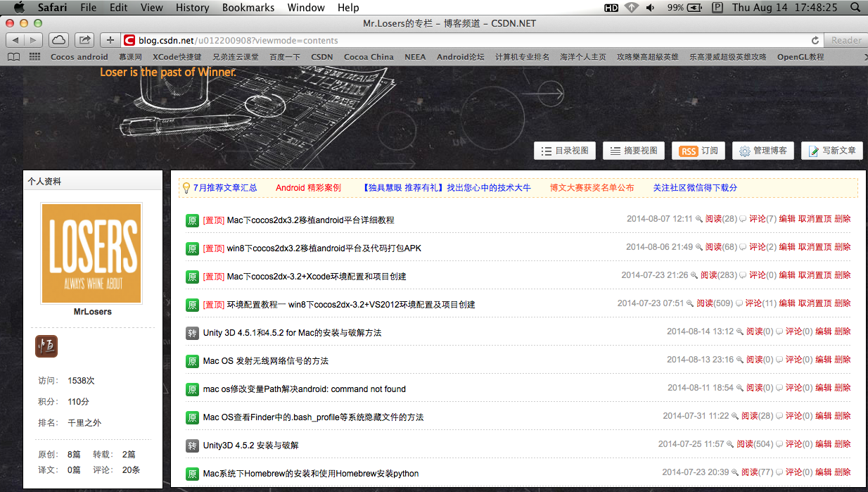This screenshot has height=492, width=868.
Task: Open article win8下cocos2dx3.2移植android平台及代码打包APK
Action: click(x=324, y=248)
